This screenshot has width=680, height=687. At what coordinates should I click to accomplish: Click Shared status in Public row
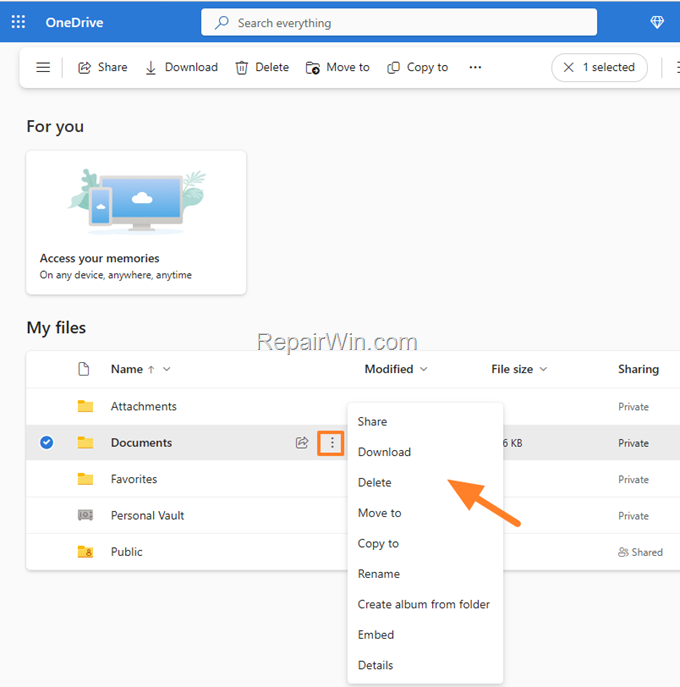(x=640, y=552)
